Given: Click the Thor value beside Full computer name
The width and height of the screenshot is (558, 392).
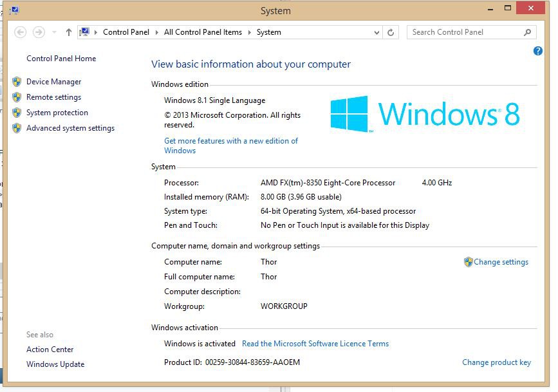Looking at the screenshot, I should pyautogui.click(x=268, y=277).
